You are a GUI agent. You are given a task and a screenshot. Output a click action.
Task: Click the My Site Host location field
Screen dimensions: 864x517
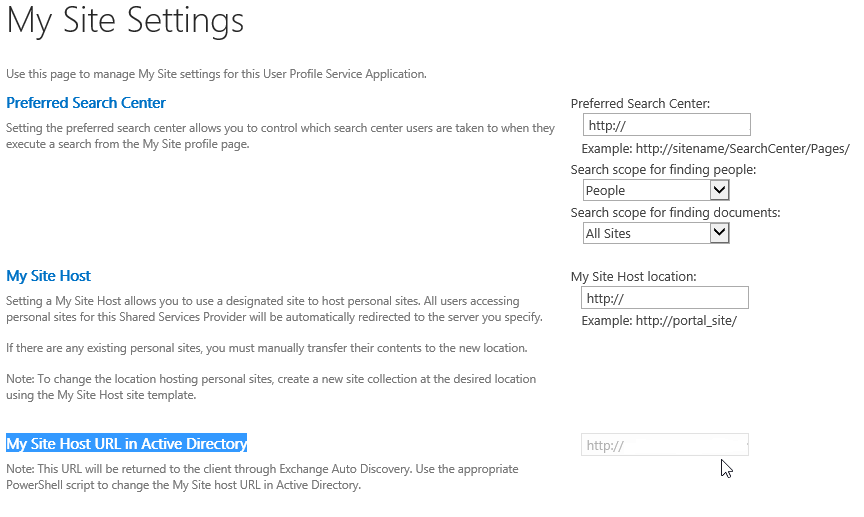coord(664,298)
